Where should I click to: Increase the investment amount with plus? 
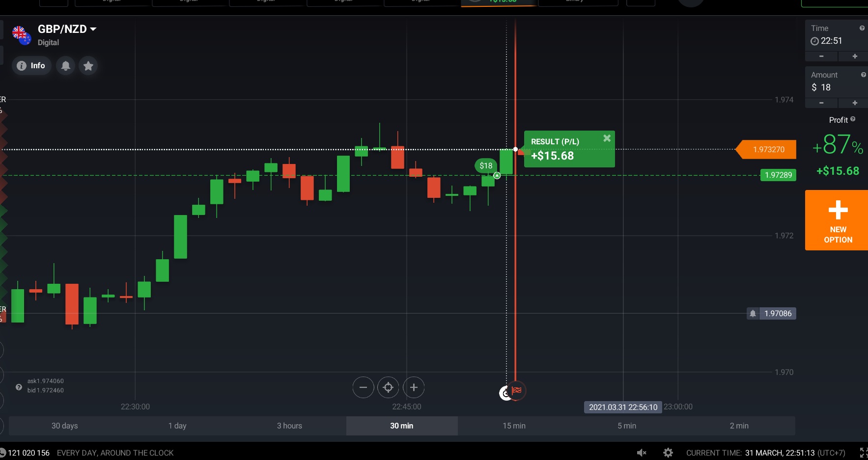click(x=855, y=103)
